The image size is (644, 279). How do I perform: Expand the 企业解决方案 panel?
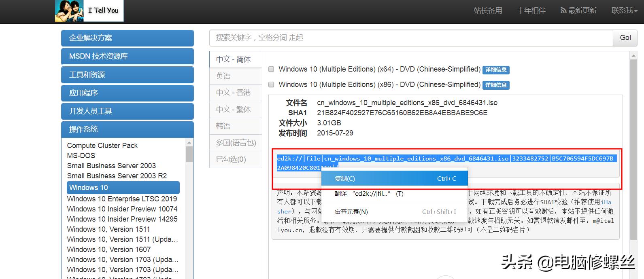click(128, 38)
